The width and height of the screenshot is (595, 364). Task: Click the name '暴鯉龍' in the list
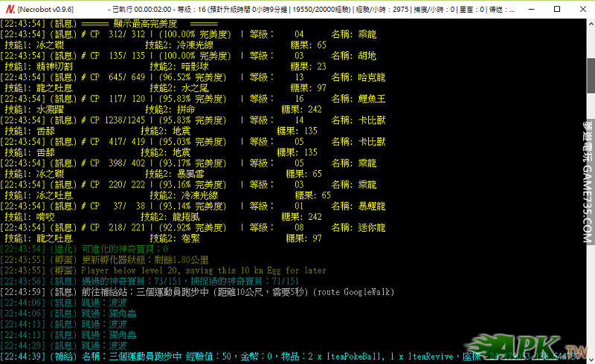(x=372, y=207)
